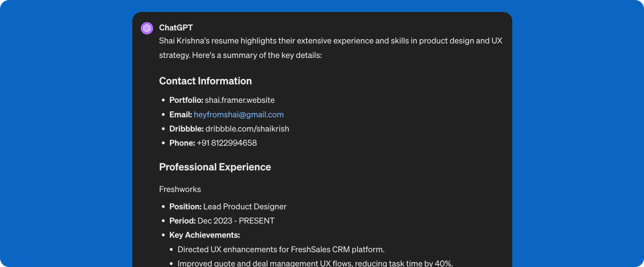Click the Contact Information heading

206,81
